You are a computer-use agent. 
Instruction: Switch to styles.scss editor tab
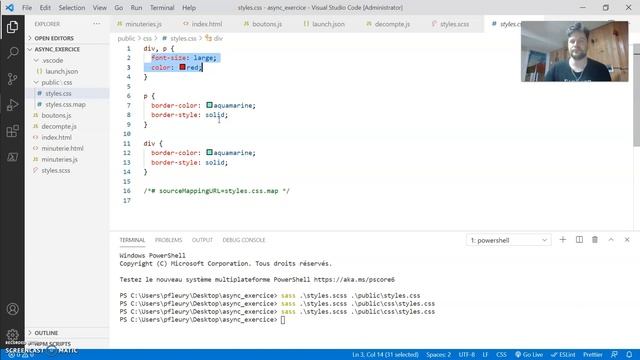click(450, 24)
